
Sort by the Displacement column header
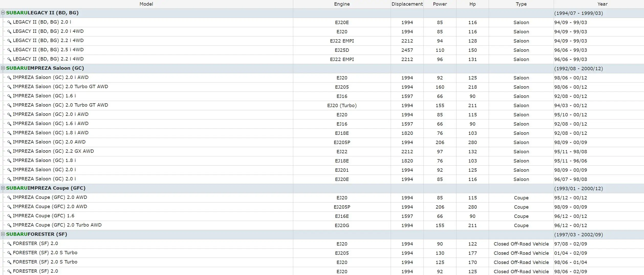[407, 4]
